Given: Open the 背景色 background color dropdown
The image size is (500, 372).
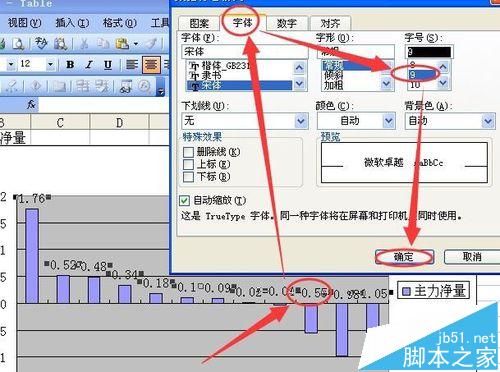Looking at the screenshot, I should [488, 121].
